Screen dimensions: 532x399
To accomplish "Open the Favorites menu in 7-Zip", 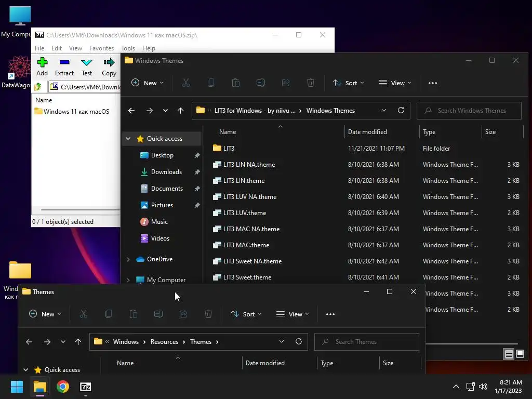I will [101, 48].
